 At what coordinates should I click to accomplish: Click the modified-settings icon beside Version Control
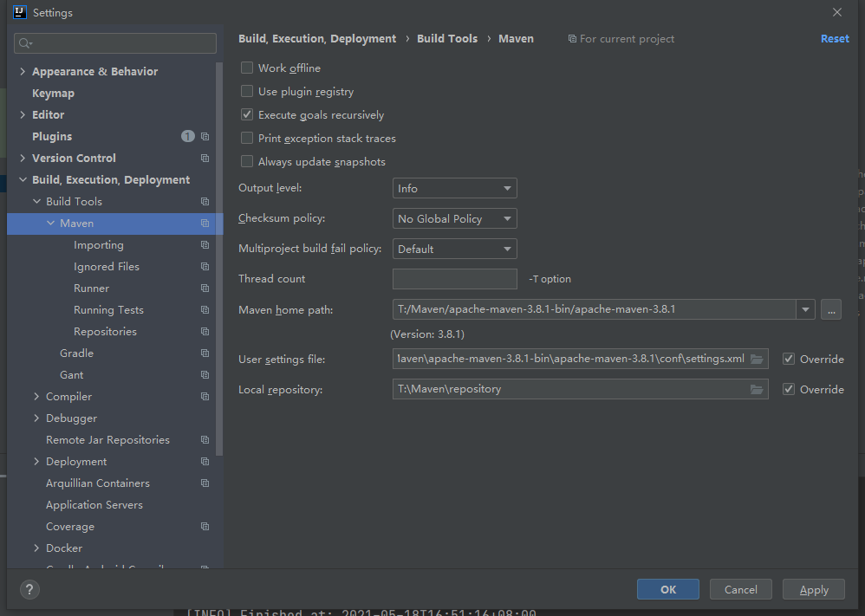click(x=205, y=158)
